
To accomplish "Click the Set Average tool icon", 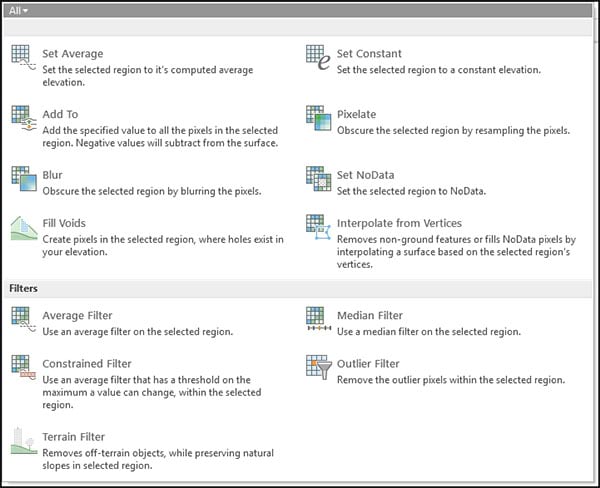I will [23, 59].
